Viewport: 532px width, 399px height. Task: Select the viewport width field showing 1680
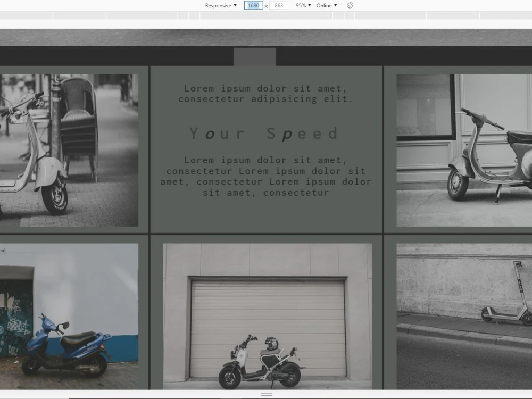253,5
